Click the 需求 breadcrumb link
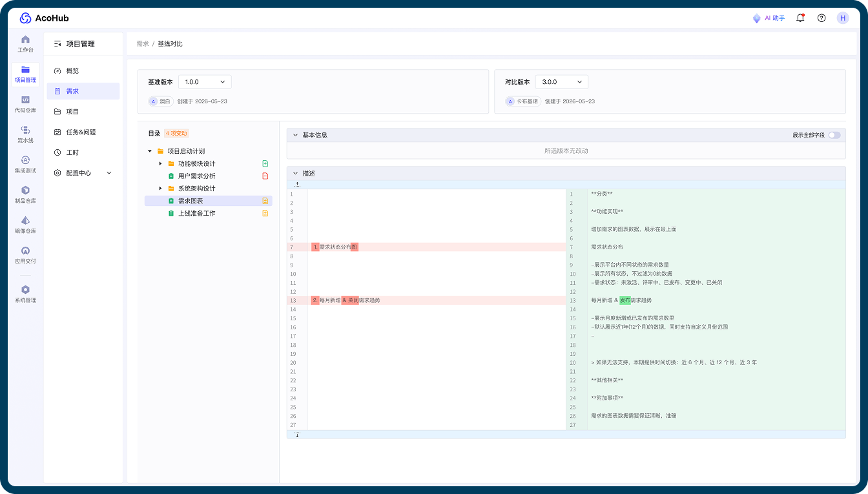This screenshot has height=494, width=868. point(143,44)
